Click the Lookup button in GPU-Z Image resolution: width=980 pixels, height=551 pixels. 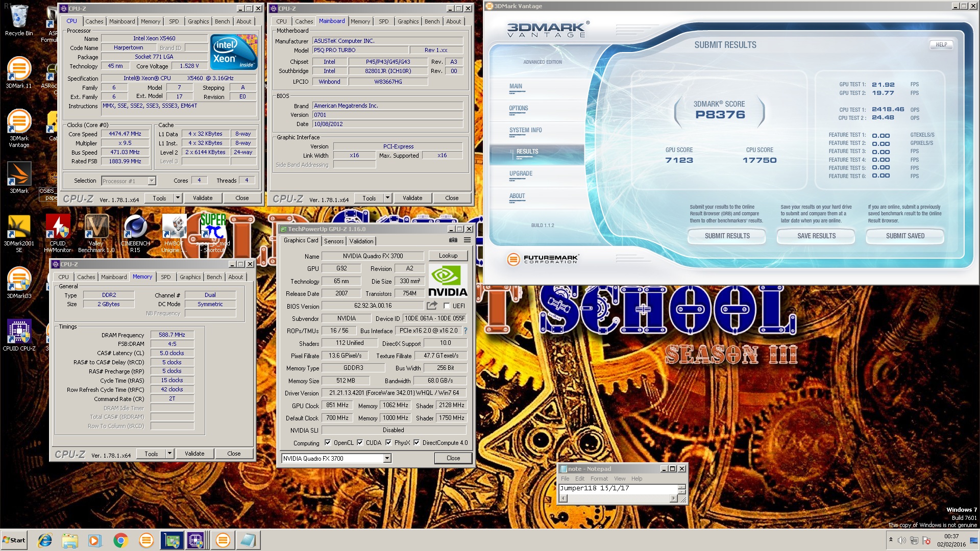pos(448,256)
